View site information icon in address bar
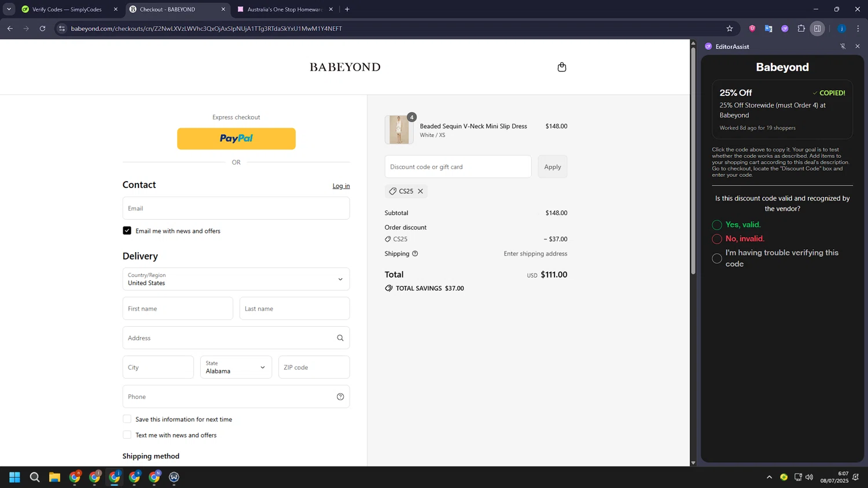This screenshot has height=488, width=868. coord(62,28)
